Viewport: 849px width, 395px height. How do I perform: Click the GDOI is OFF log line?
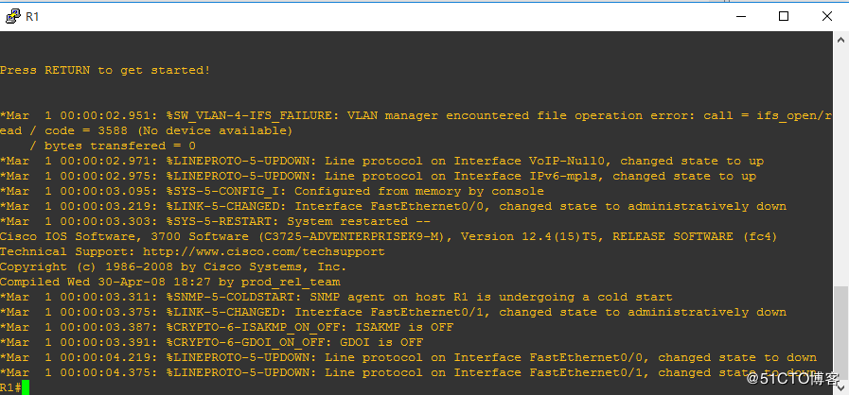pyautogui.click(x=211, y=343)
